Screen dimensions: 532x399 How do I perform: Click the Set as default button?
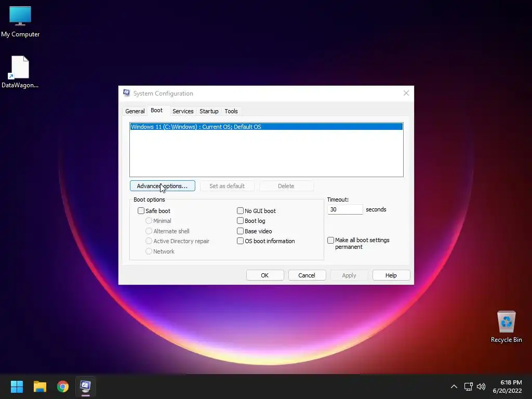click(x=227, y=186)
